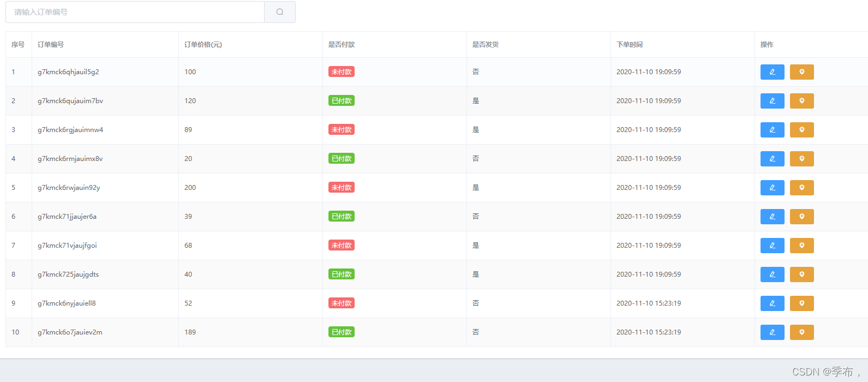Focus the order number search field
This screenshot has height=382, width=868.
(x=135, y=12)
